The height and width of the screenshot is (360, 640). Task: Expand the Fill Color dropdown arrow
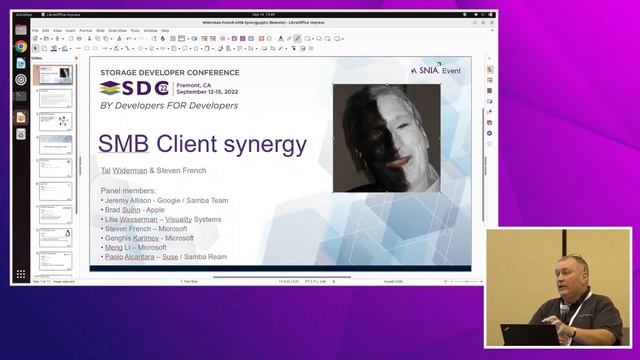pos(71,49)
